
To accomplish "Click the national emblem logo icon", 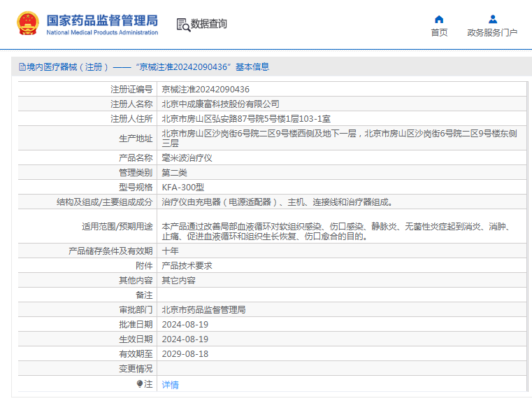I will (x=28, y=23).
